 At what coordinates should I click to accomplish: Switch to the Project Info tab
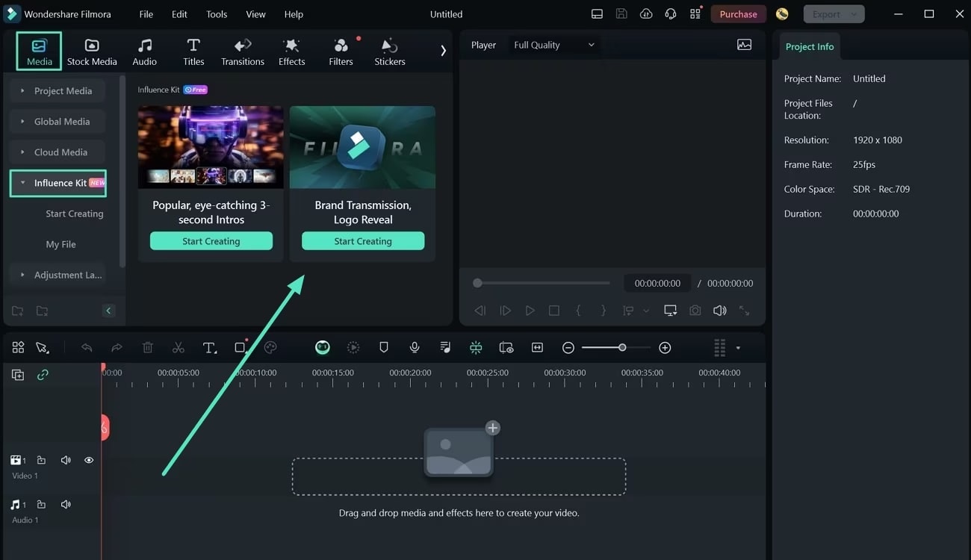click(x=809, y=46)
